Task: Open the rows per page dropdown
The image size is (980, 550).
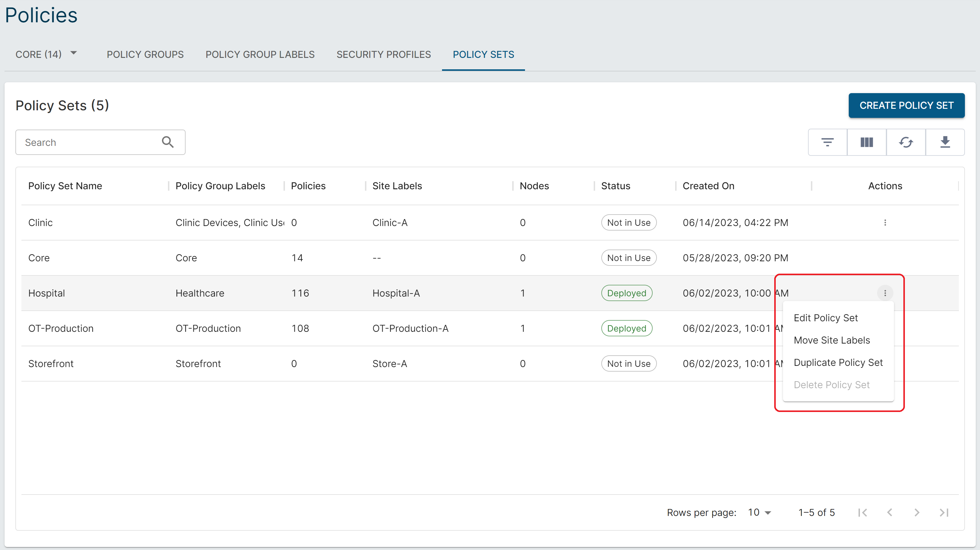Action: (759, 512)
